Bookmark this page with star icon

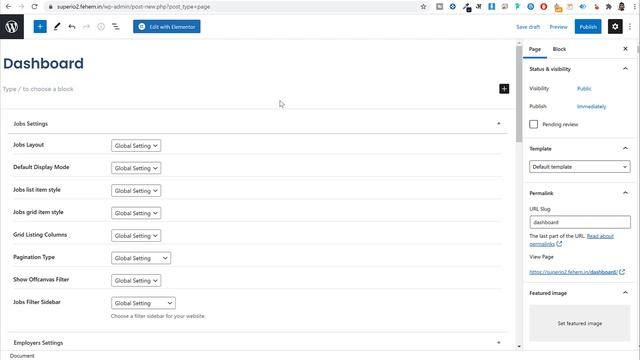423,7
